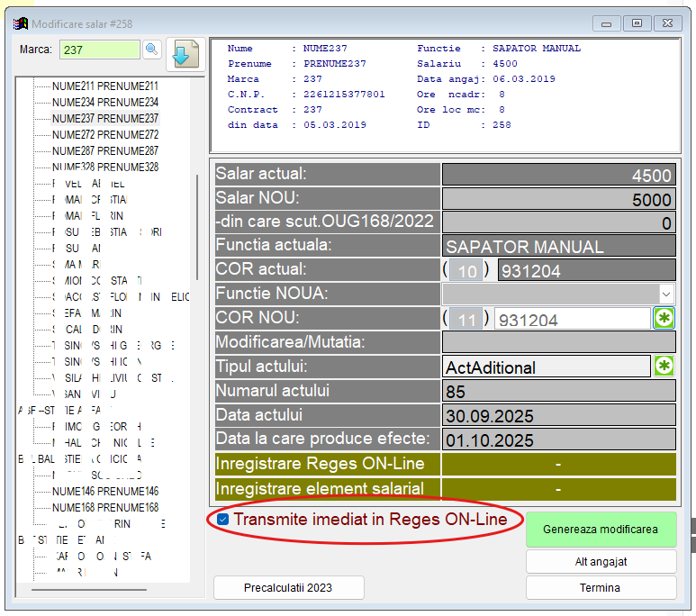Image resolution: width=696 pixels, height=616 pixels.
Task: Click the application icon in title bar
Action: (20, 23)
